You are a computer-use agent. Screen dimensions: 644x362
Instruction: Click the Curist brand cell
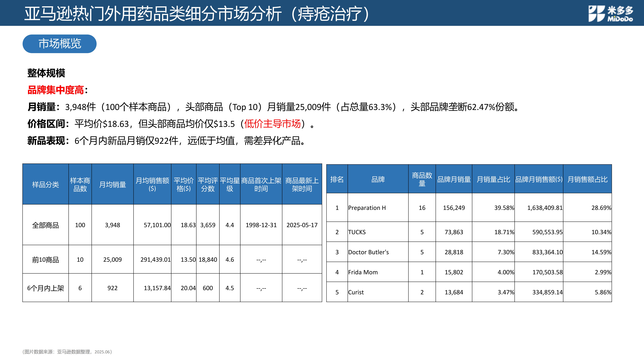tap(378, 292)
